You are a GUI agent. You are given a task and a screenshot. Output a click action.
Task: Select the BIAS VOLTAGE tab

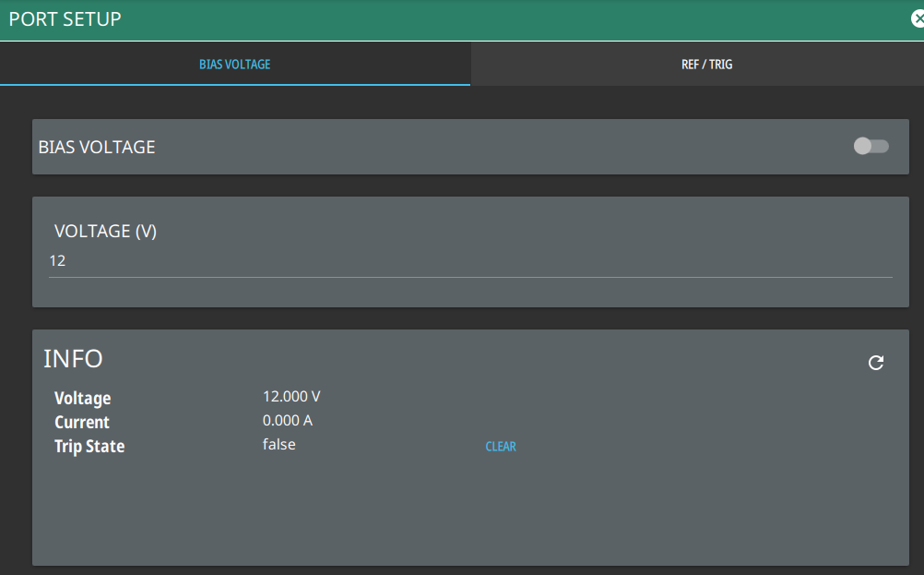pyautogui.click(x=234, y=65)
